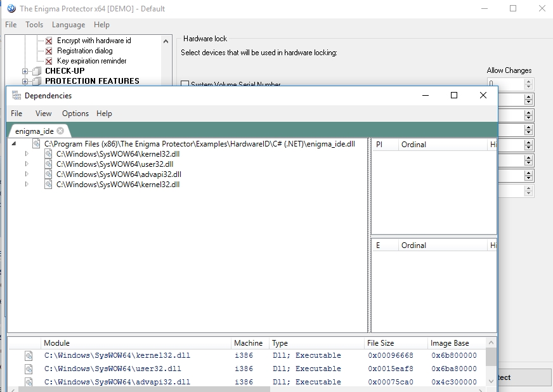The width and height of the screenshot is (553, 392).
Task: Expand the last kernel32.dll dependency node
Action: tap(27, 184)
